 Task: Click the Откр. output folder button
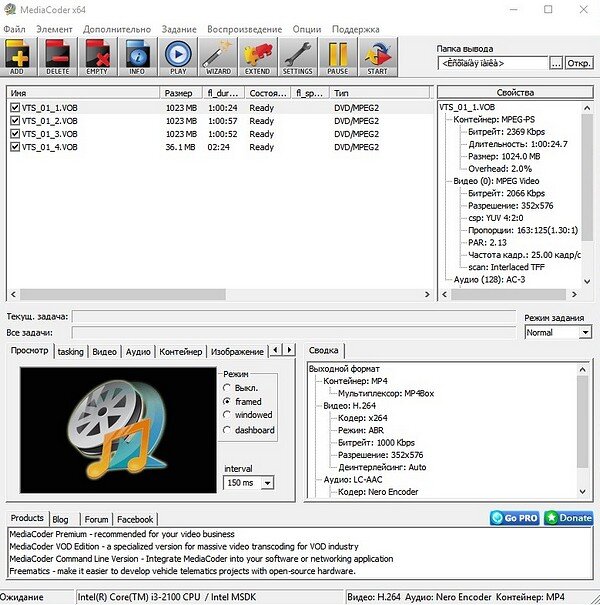(579, 63)
